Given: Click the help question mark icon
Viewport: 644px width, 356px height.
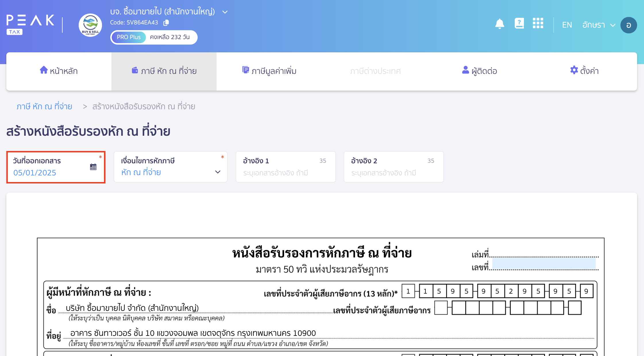Looking at the screenshot, I should pyautogui.click(x=519, y=24).
